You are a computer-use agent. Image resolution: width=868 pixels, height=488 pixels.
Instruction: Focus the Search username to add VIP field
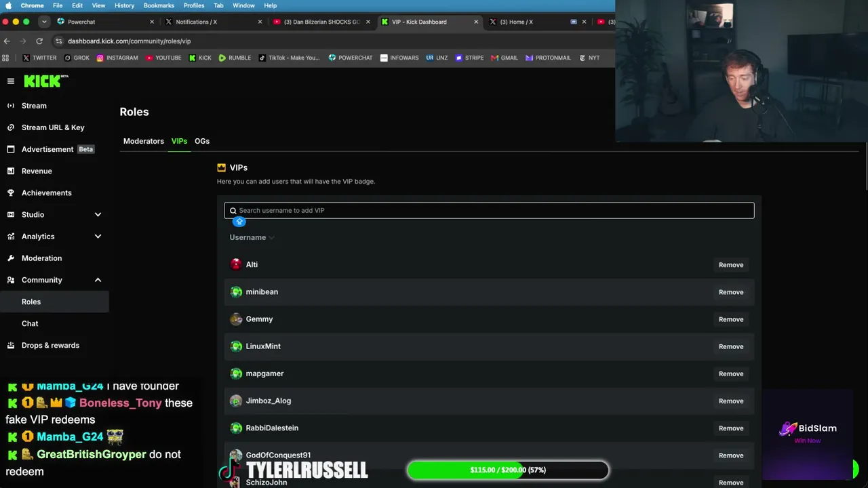(489, 210)
